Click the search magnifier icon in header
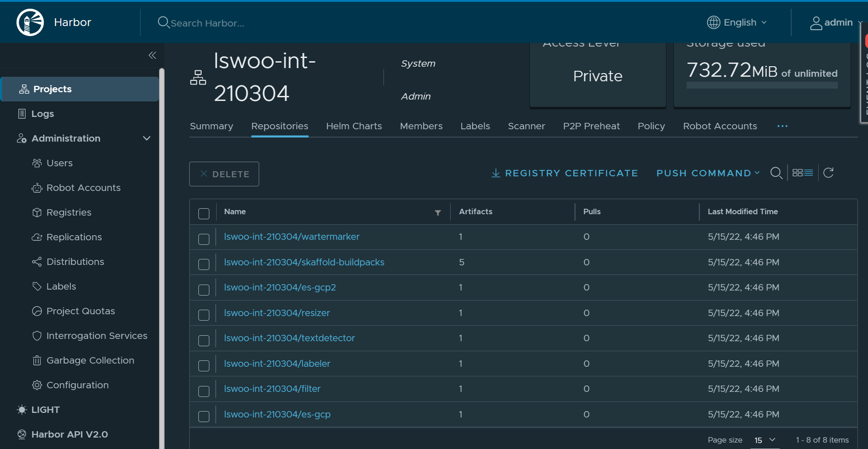 pos(163,22)
